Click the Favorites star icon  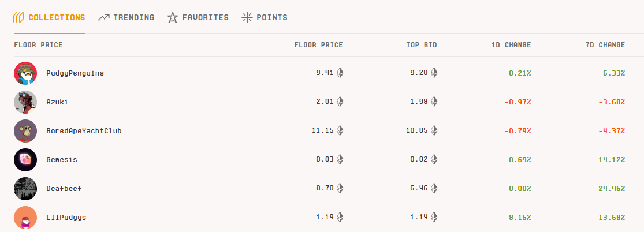click(173, 18)
